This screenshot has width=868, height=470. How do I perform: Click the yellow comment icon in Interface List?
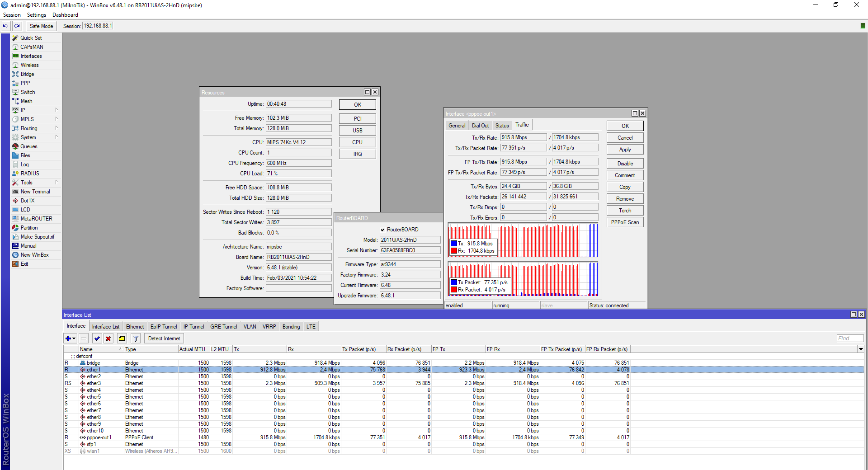[x=122, y=338]
